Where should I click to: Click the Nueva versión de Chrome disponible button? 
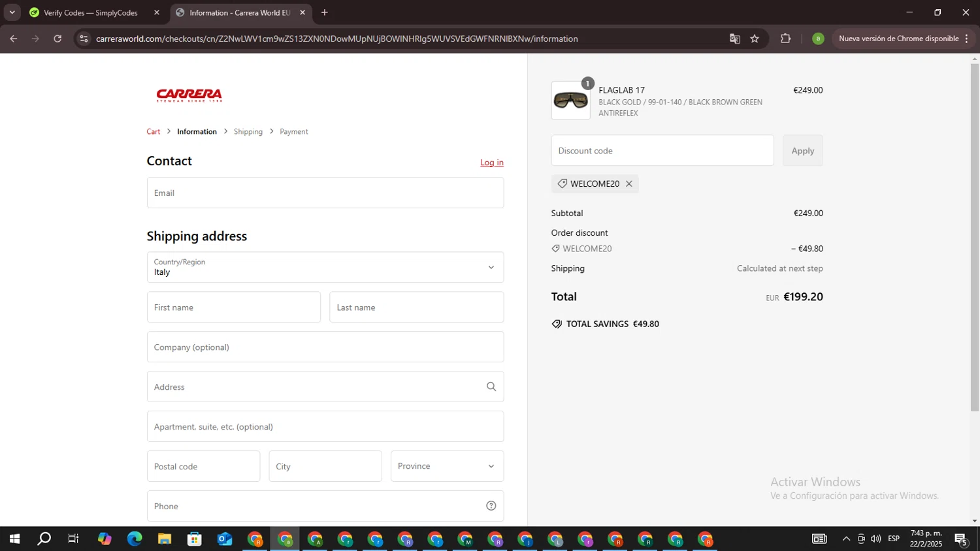tap(898, 39)
